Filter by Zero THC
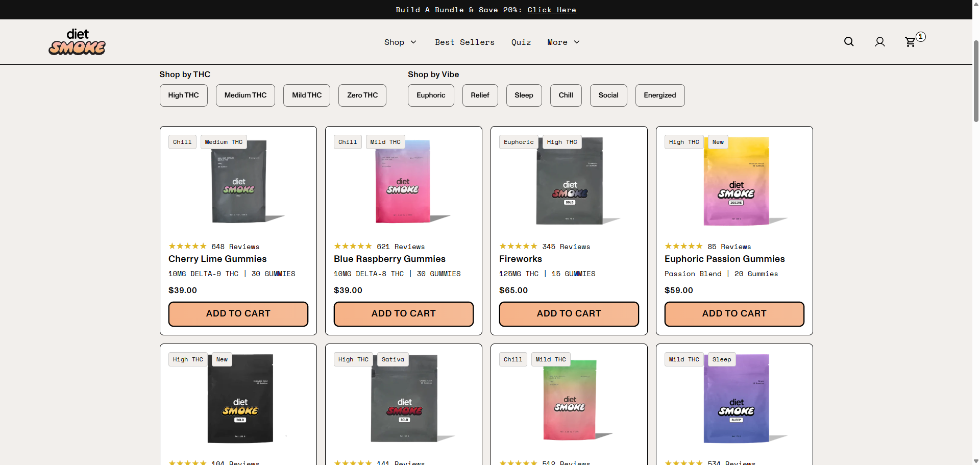The width and height of the screenshot is (980, 465). (x=362, y=95)
